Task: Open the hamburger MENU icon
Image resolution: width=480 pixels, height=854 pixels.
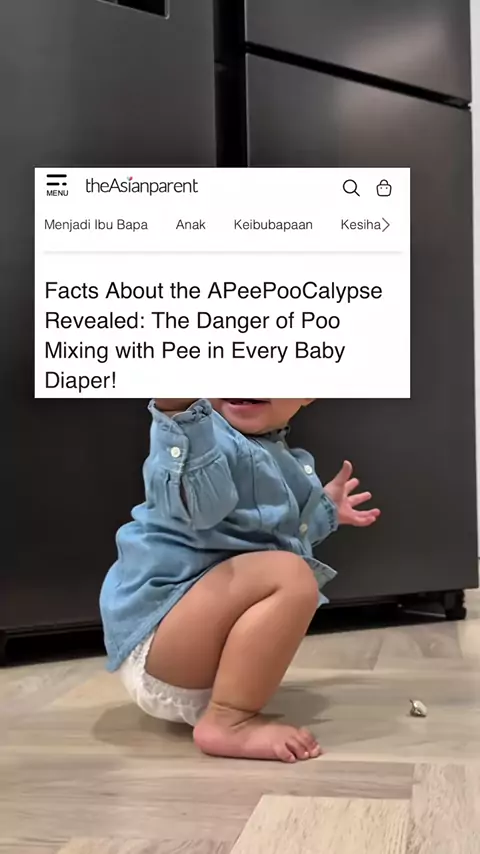Action: coord(57,185)
